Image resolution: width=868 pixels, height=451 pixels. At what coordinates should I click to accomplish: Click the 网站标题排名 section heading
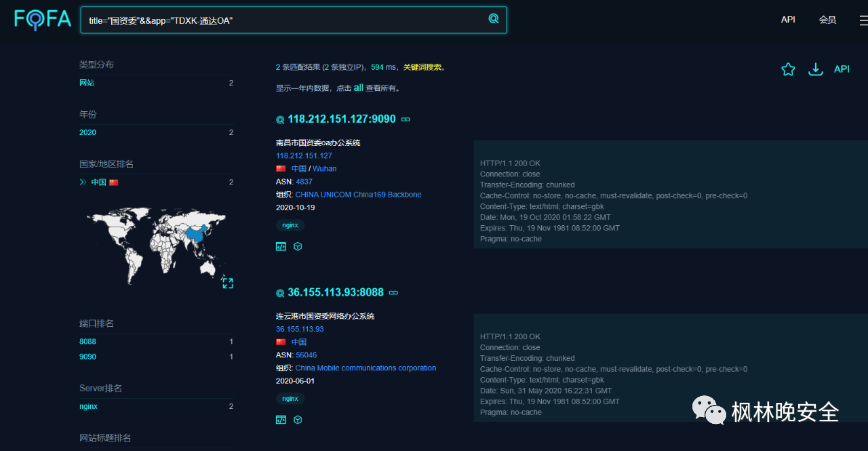coord(105,438)
